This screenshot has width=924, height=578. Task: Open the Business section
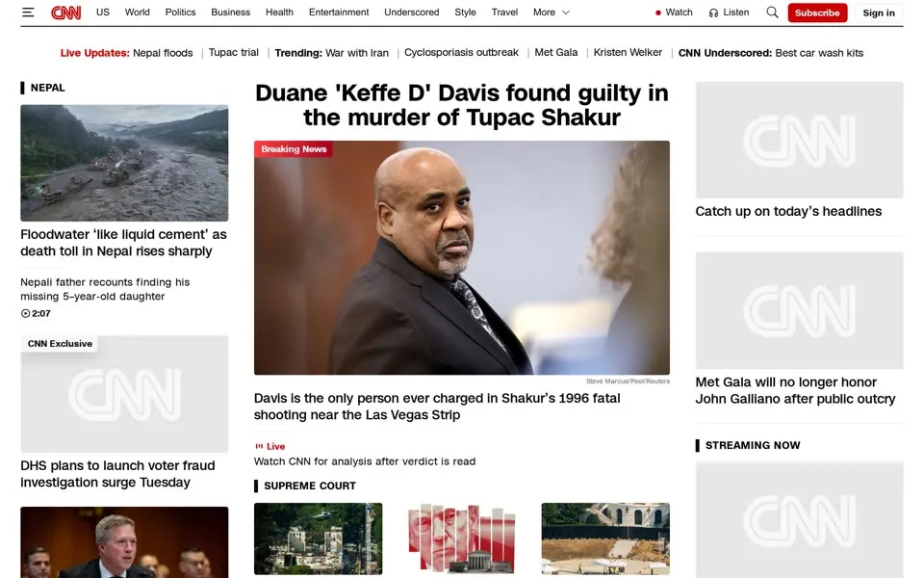tap(230, 13)
